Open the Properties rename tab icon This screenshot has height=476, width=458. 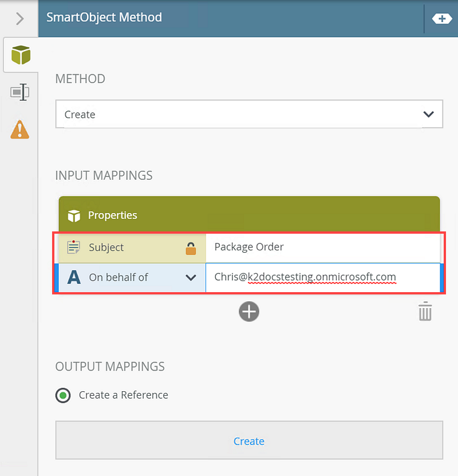pyautogui.click(x=20, y=92)
